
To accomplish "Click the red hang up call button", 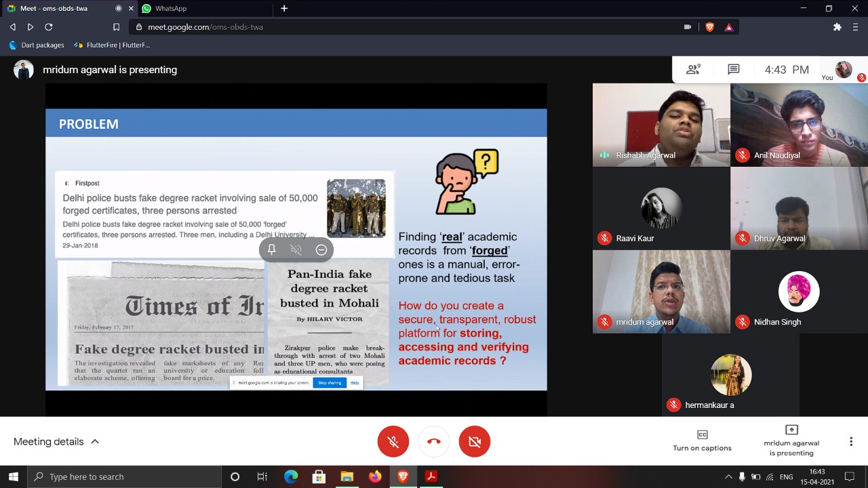I will point(434,442).
